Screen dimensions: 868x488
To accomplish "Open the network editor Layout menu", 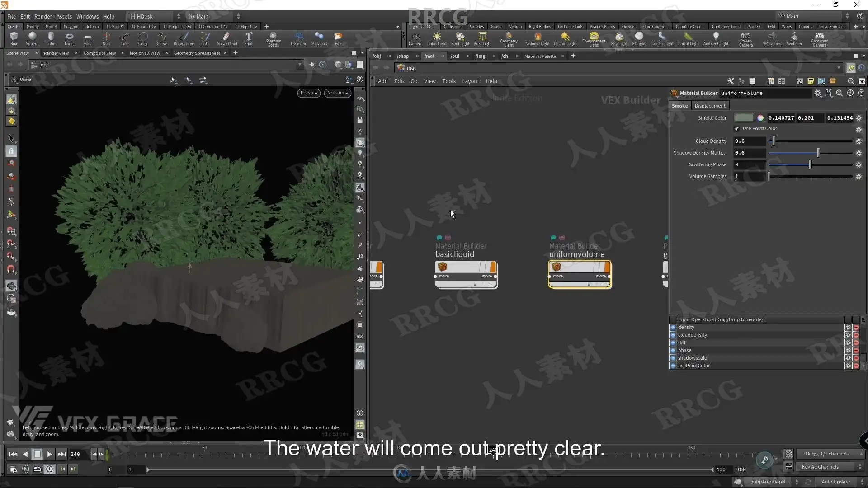I will tap(470, 81).
